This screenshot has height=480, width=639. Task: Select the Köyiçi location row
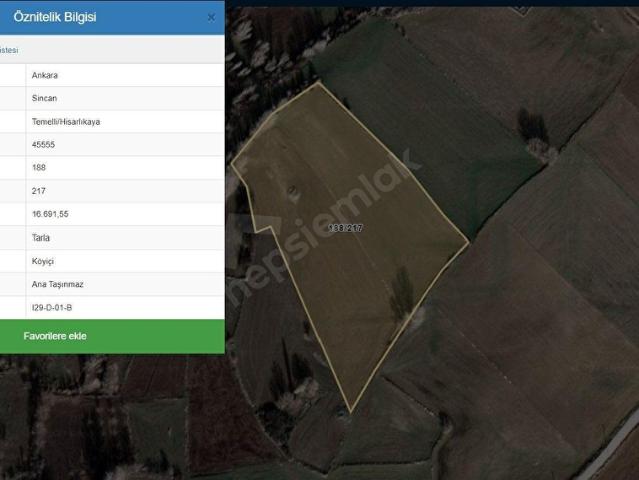tap(112, 261)
